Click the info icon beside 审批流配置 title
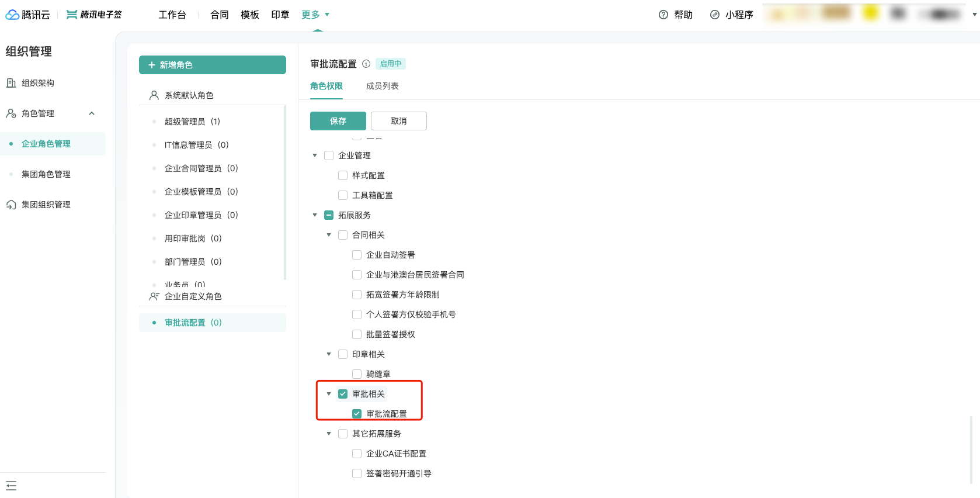Image resolution: width=980 pixels, height=498 pixels. coord(366,64)
